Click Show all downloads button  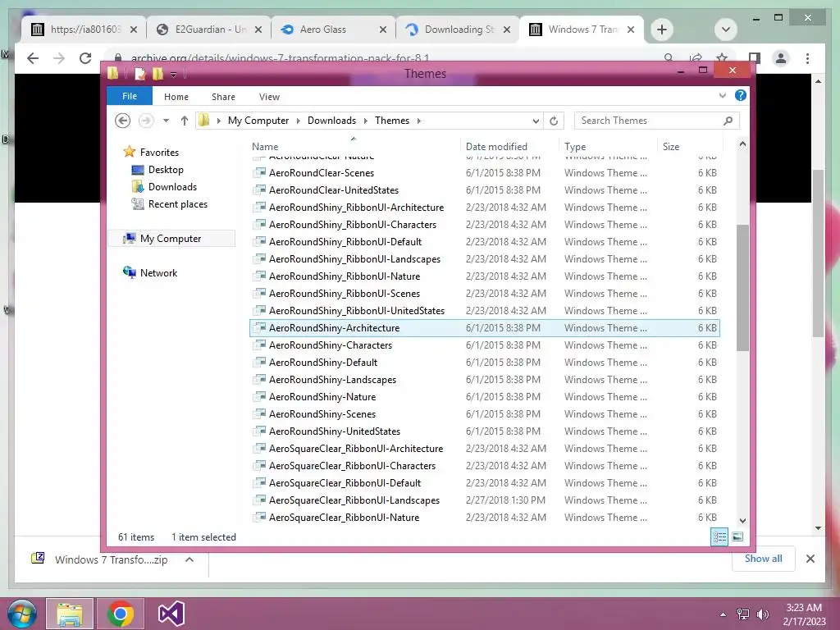(764, 558)
